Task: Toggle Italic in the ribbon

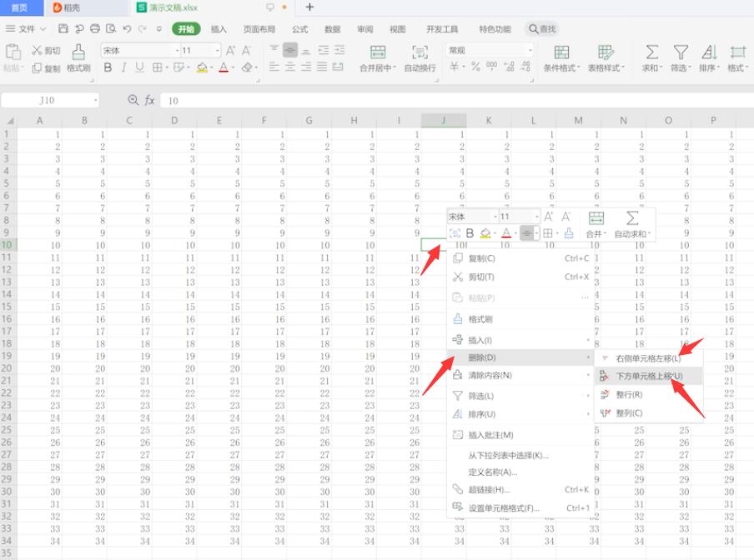Action: coord(124,67)
